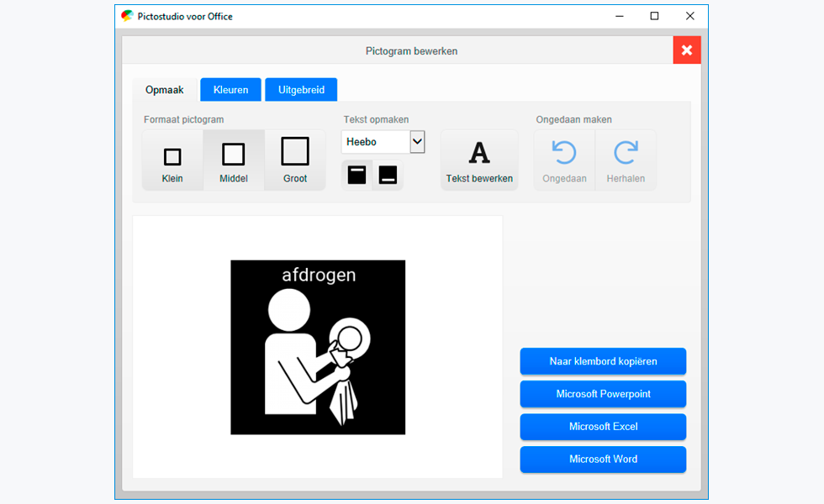
Task: Click the Pictostudio app logo icon
Action: coord(127,16)
